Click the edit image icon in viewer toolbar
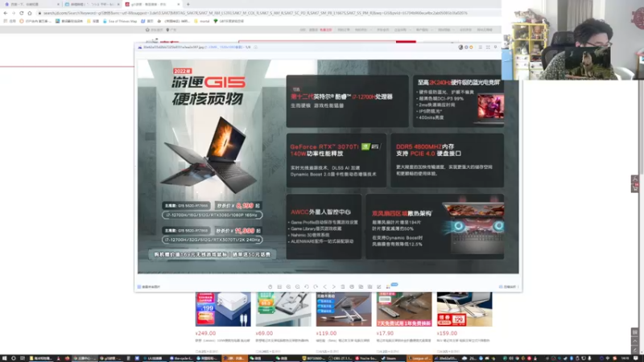The width and height of the screenshot is (644, 362). pyautogui.click(x=378, y=287)
